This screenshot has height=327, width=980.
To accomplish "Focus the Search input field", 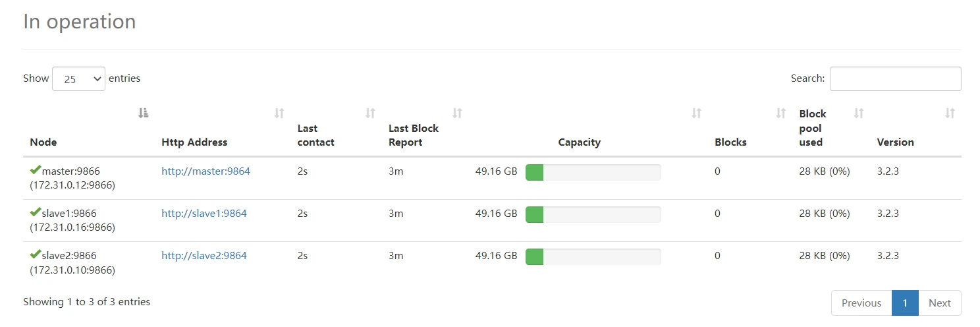I will [x=895, y=78].
